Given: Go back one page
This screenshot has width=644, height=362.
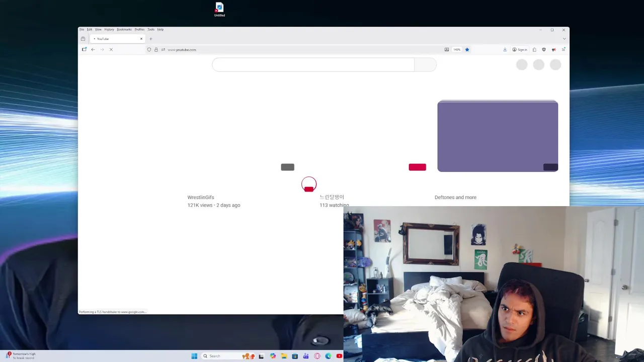Looking at the screenshot, I should tap(93, 49).
